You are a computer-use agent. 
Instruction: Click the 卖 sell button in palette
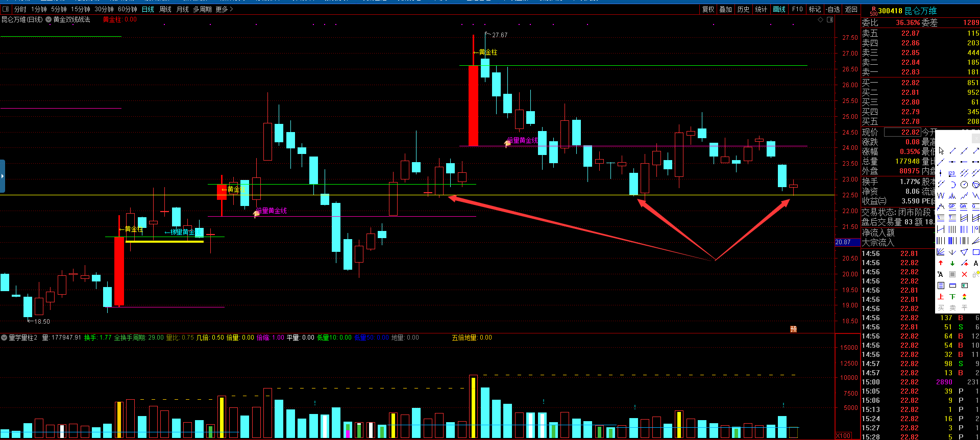tap(952, 308)
